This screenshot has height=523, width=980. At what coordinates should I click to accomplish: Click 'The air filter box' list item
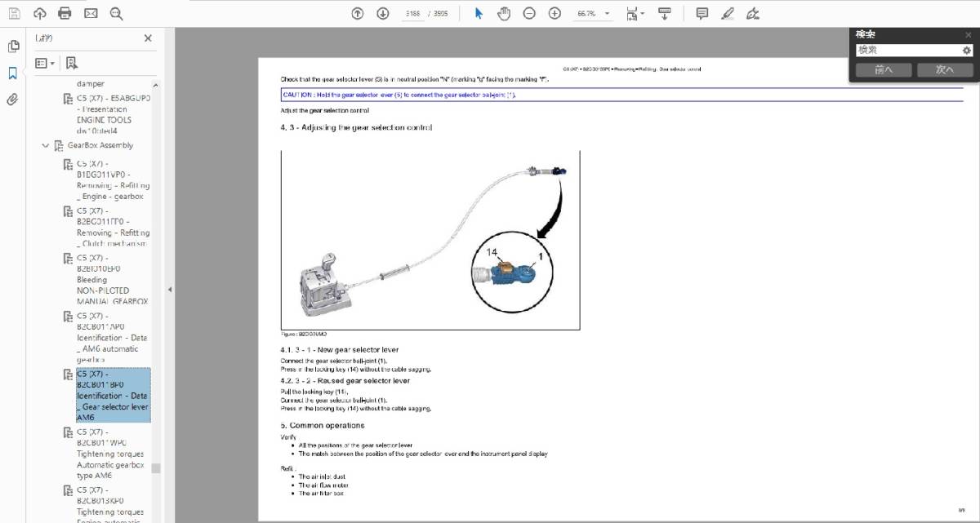point(321,494)
